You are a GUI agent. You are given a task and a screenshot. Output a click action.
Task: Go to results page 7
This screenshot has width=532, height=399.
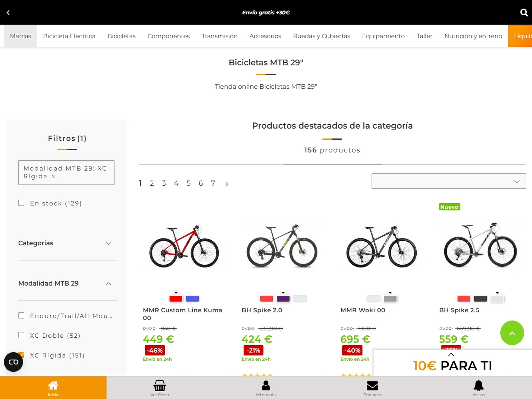[213, 183]
